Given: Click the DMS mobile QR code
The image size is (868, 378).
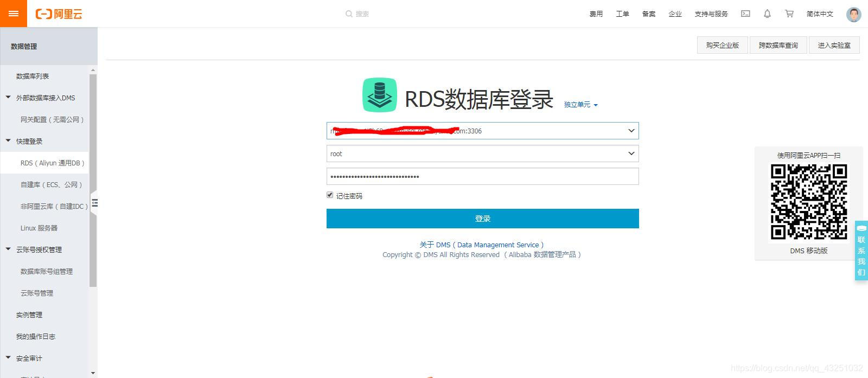Looking at the screenshot, I should point(809,202).
